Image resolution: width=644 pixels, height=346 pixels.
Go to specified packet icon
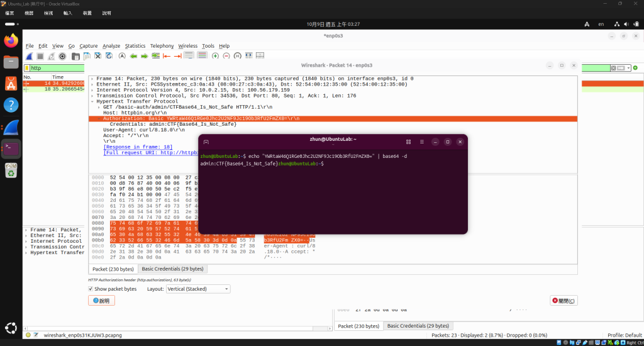tap(156, 56)
